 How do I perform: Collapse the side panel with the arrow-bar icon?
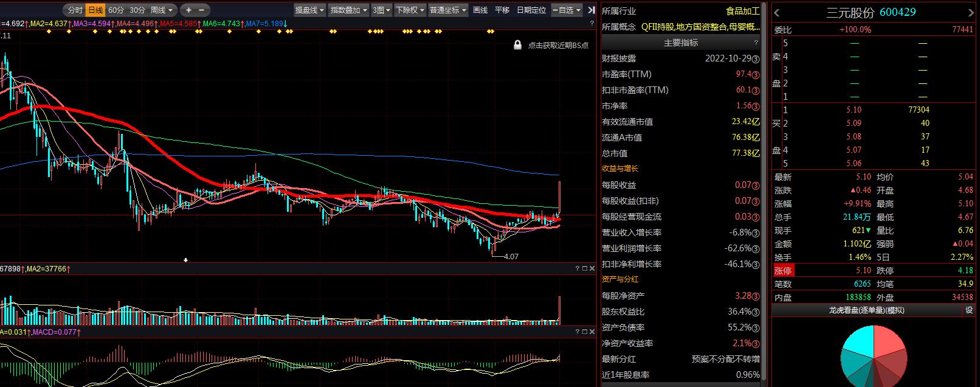tap(591, 10)
